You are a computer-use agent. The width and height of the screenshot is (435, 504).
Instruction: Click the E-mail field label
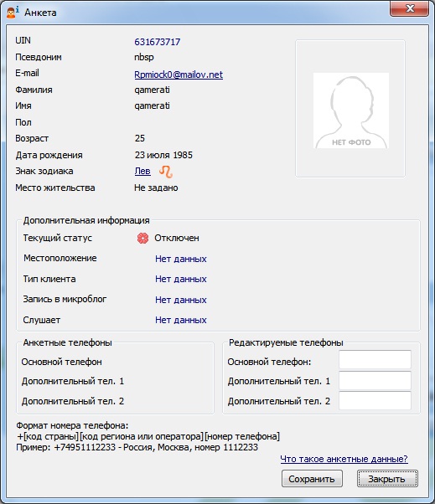(27, 74)
